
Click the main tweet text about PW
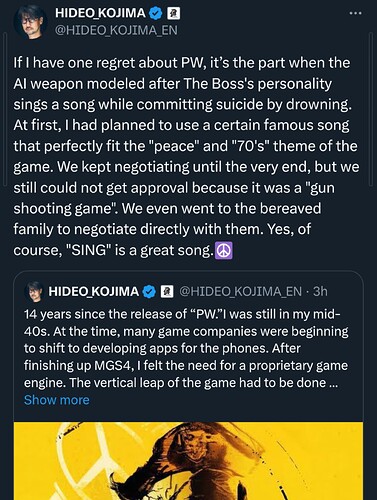pos(185,157)
